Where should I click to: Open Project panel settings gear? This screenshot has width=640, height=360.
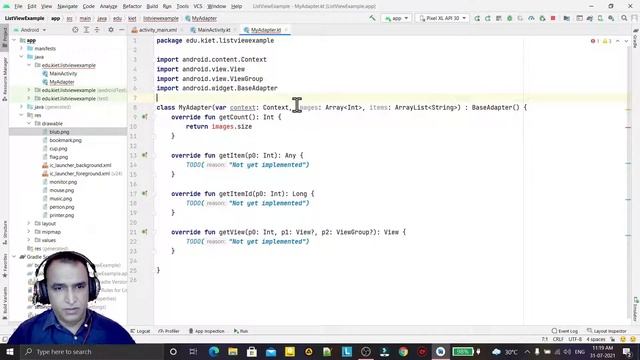111,30
